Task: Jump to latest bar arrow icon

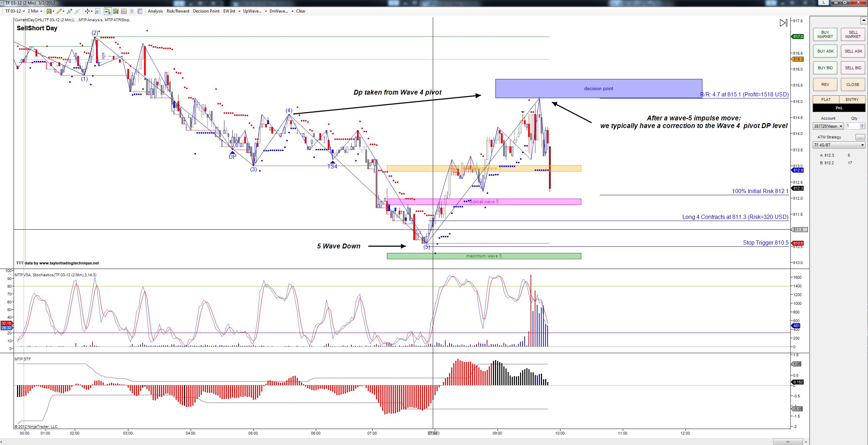Action: (783, 23)
